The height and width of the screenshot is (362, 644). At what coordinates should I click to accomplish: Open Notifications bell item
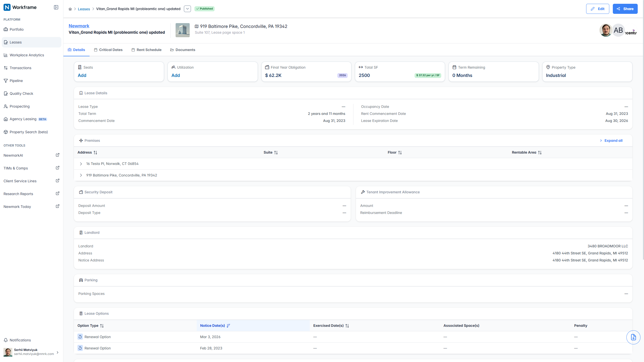click(31, 340)
